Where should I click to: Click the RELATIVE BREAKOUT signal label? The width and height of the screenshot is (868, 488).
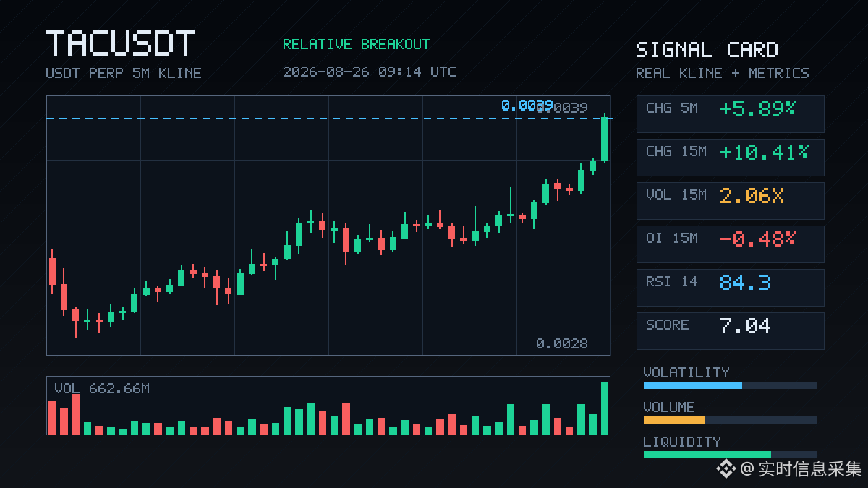(x=356, y=44)
